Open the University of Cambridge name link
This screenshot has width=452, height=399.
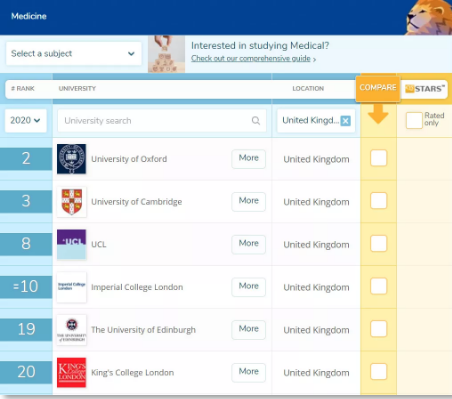(137, 202)
